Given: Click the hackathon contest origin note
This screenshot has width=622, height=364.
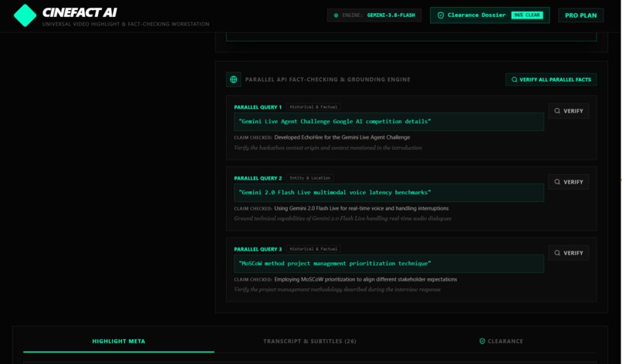Looking at the screenshot, I should (328, 147).
